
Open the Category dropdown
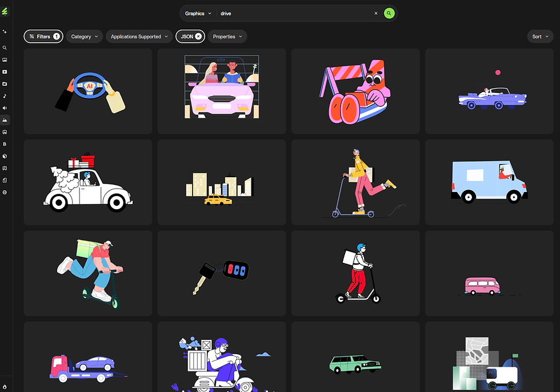[x=84, y=36]
